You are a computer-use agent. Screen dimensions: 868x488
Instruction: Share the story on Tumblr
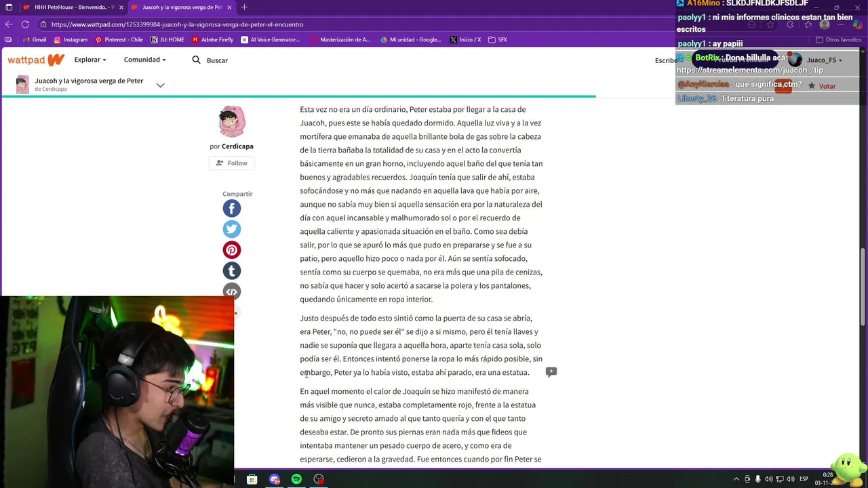tap(232, 271)
